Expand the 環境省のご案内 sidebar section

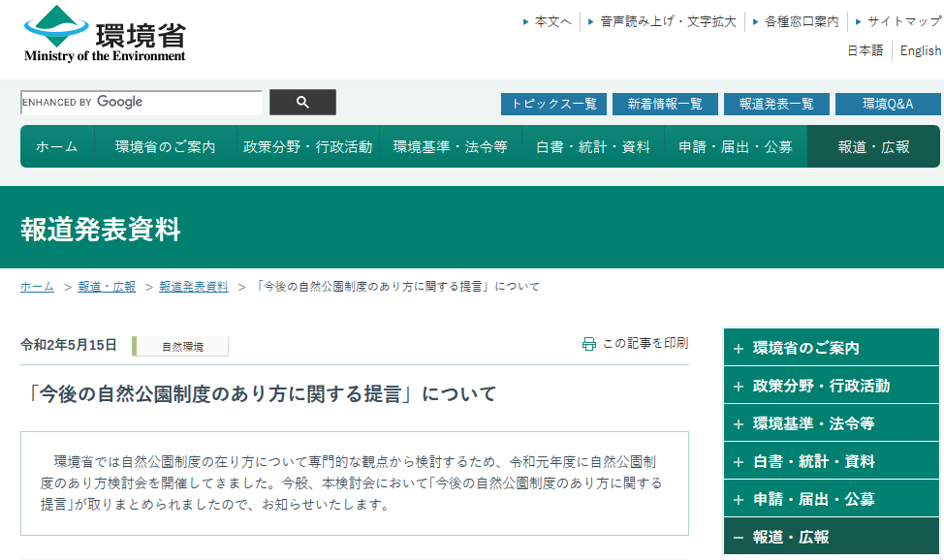pos(831,347)
